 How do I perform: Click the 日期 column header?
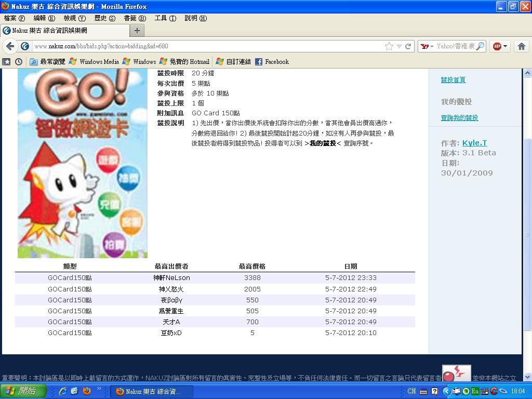tap(351, 267)
